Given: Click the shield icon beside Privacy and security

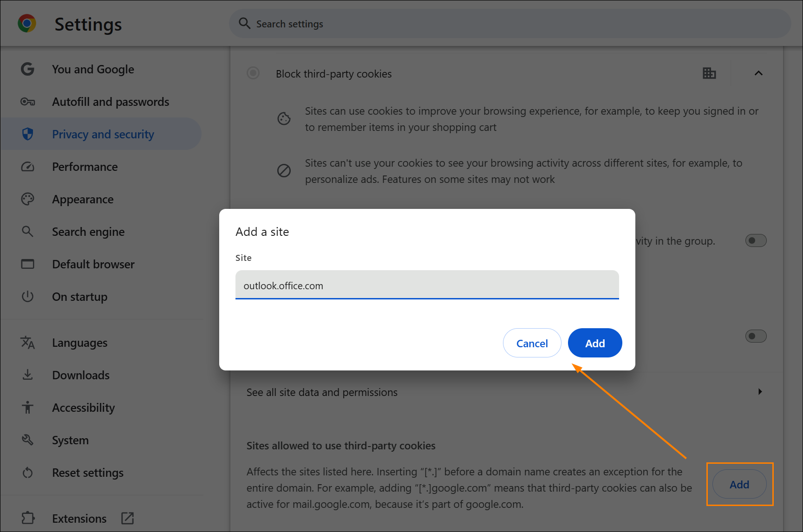Looking at the screenshot, I should (x=27, y=134).
